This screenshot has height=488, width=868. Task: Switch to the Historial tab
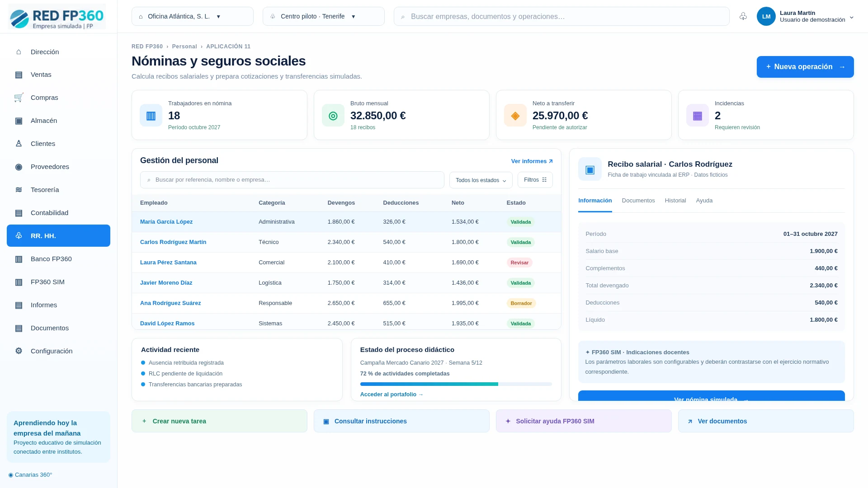point(675,201)
